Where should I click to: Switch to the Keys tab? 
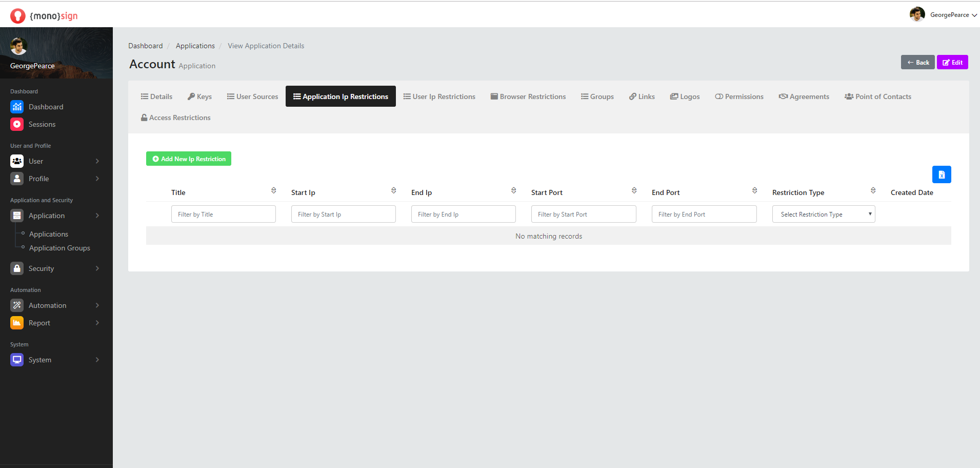tap(199, 96)
